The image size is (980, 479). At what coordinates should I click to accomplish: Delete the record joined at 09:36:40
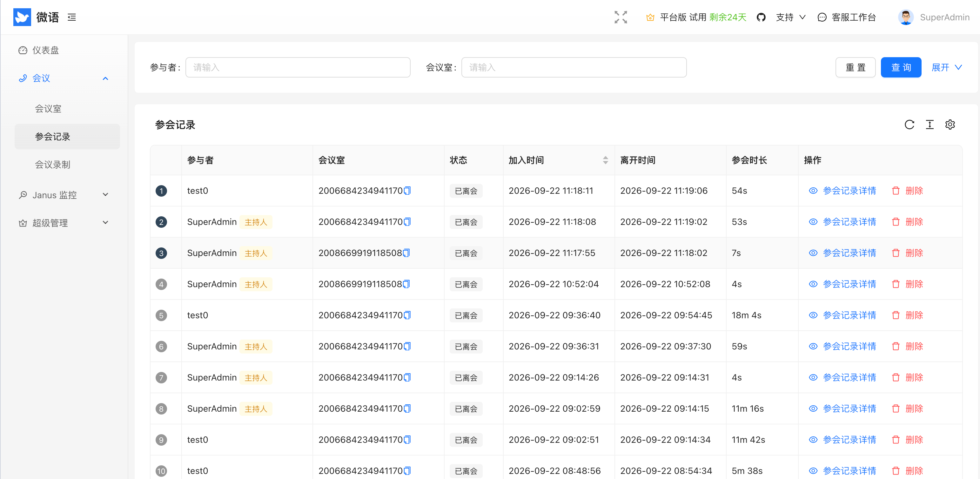click(x=907, y=315)
